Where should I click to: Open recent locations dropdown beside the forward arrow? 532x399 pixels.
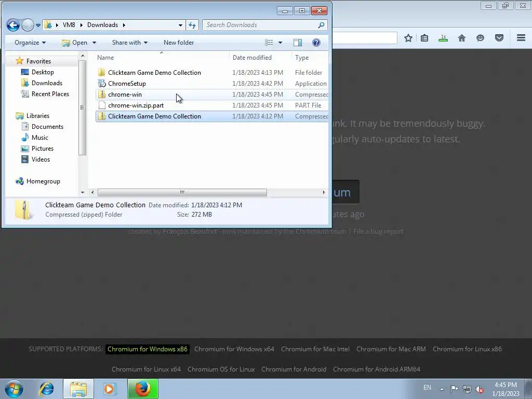pyautogui.click(x=38, y=25)
